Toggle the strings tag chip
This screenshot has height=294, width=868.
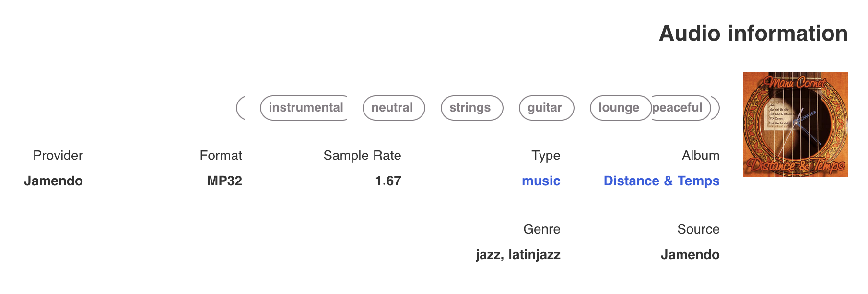(471, 108)
